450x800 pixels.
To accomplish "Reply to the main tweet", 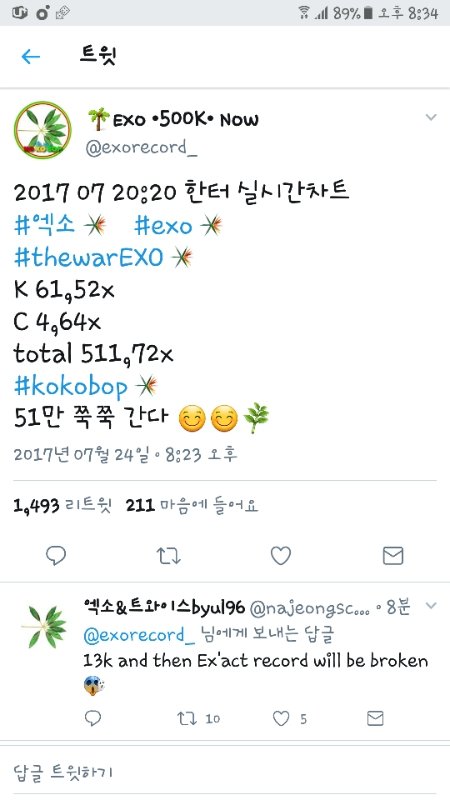I will coord(56,556).
